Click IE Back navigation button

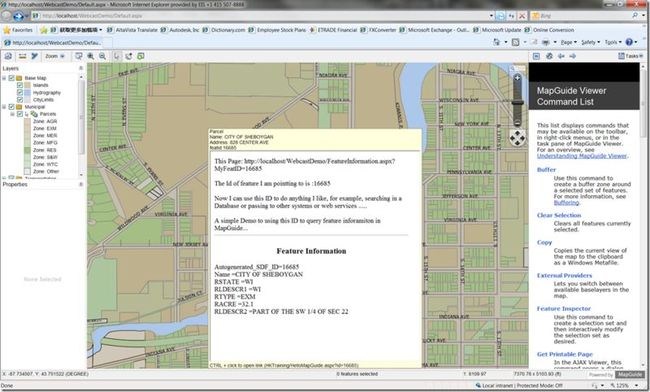click(x=6, y=16)
